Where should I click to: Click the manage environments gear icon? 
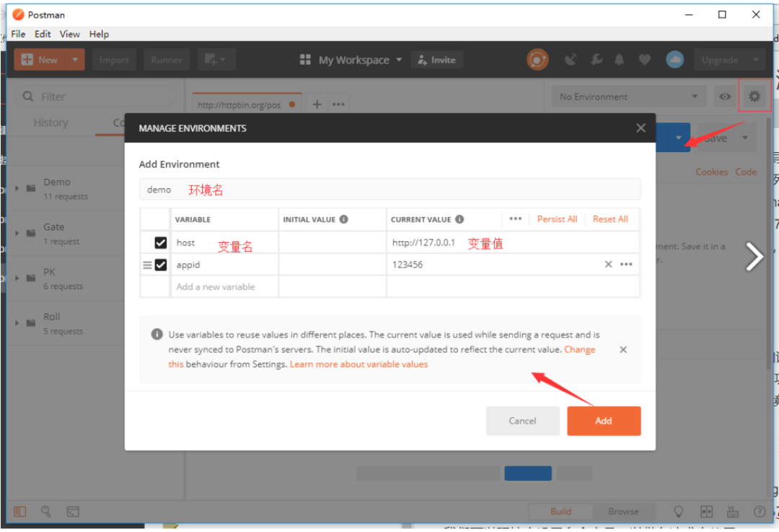coord(754,96)
